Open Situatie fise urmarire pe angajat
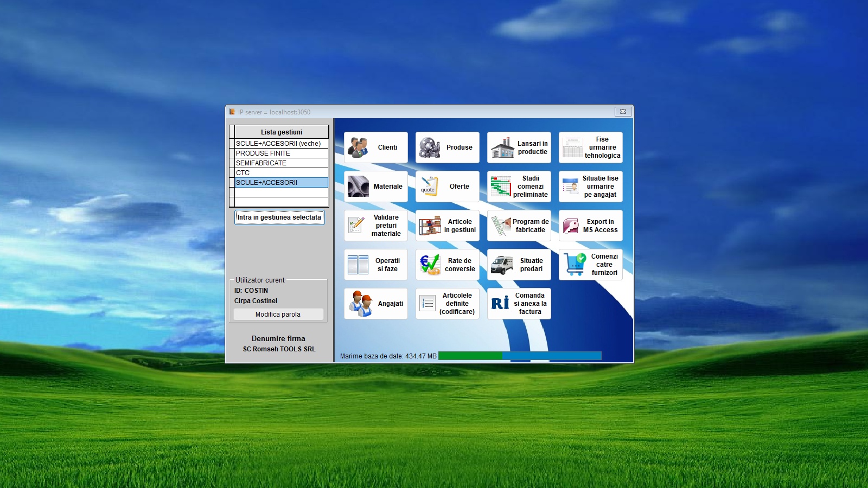 point(591,187)
